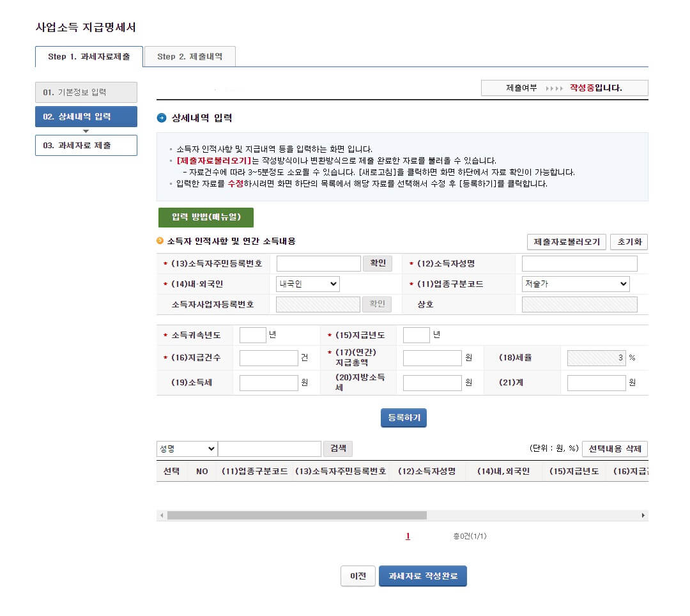Verify resident number with the 확인 button
The image size is (690, 616).
[378, 263]
